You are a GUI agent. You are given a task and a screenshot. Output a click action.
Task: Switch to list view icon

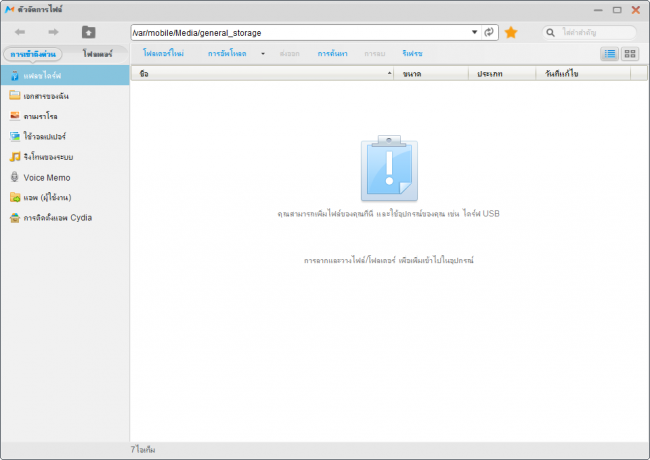[609, 53]
